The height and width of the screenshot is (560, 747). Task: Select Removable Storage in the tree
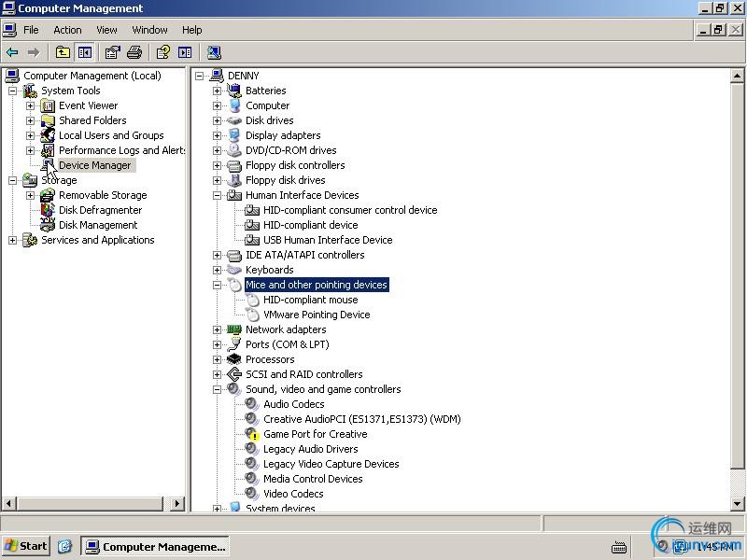[103, 195]
